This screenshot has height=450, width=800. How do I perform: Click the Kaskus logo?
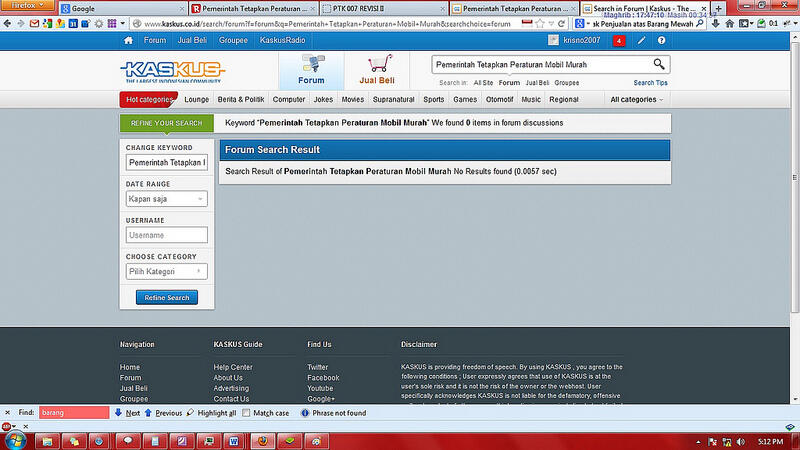[173, 71]
